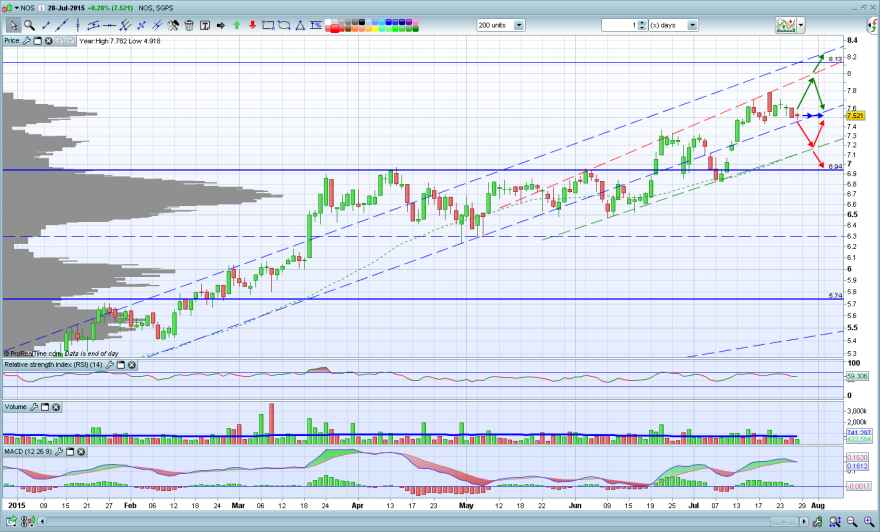Select the triangle drawing tool
The width and height of the screenshot is (880, 532).
300,25
